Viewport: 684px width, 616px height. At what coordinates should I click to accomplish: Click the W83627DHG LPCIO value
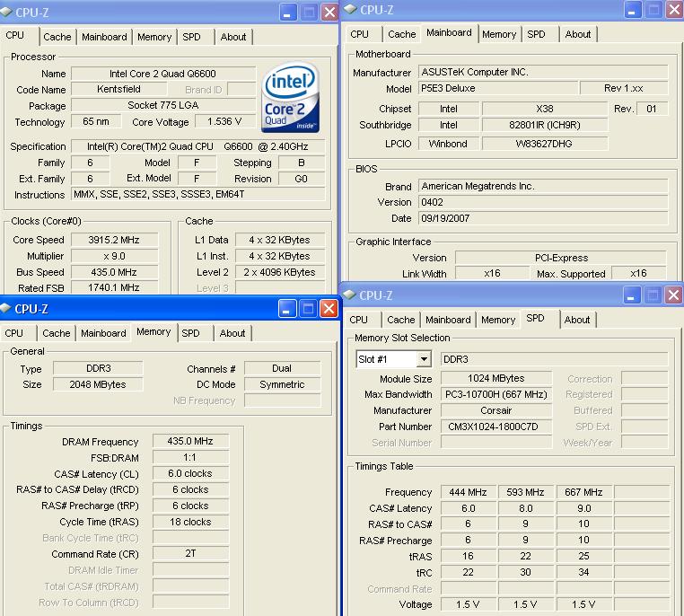point(544,144)
